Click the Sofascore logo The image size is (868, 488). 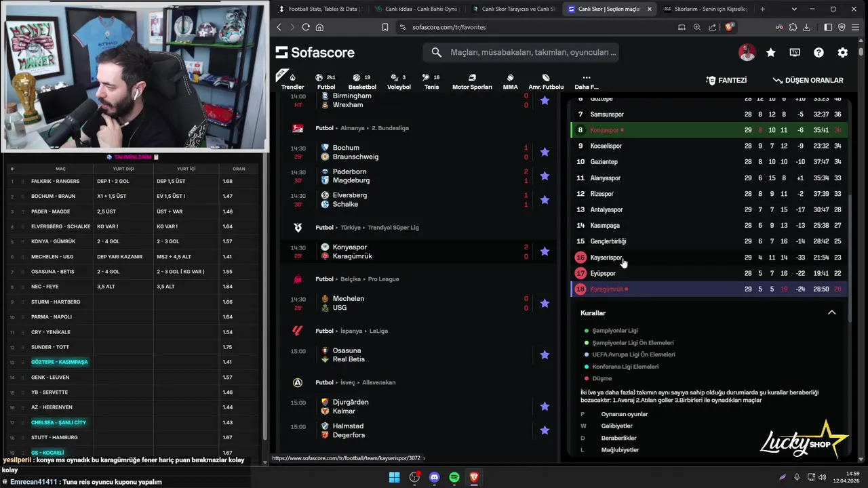click(315, 52)
